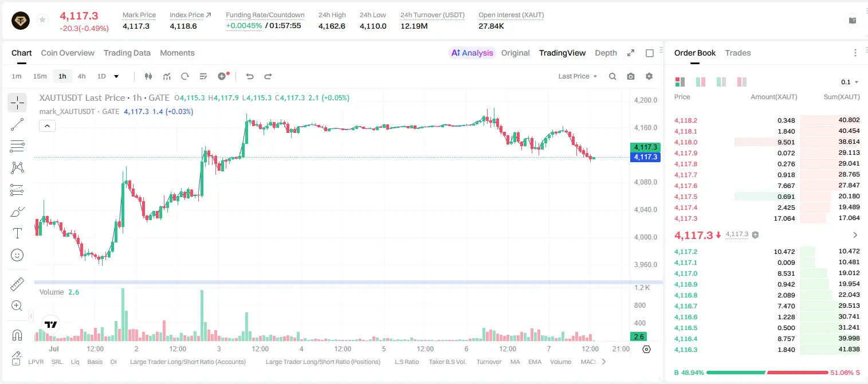868x384 pixels.
Task: Open chart settings gear icon
Action: [649, 76]
